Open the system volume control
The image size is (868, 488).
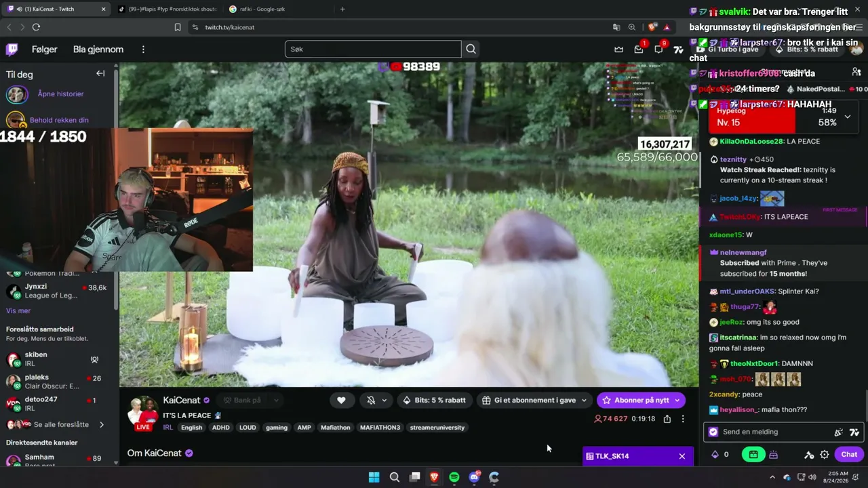tap(812, 477)
